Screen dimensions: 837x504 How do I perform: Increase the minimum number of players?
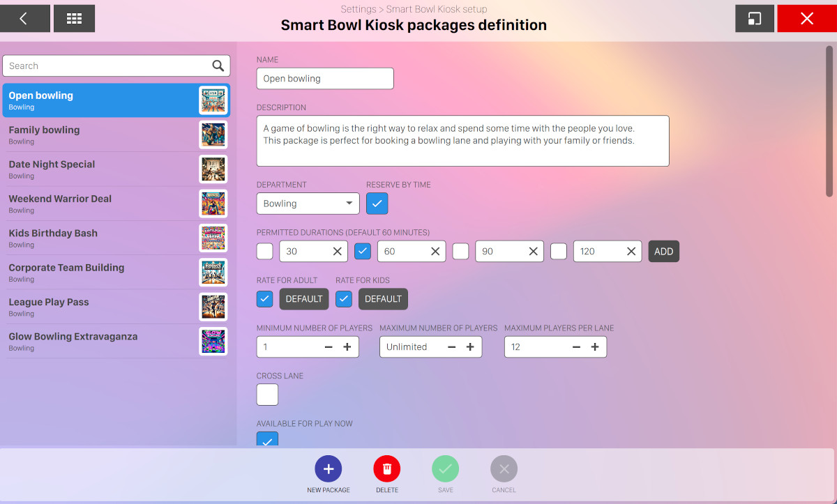347,347
